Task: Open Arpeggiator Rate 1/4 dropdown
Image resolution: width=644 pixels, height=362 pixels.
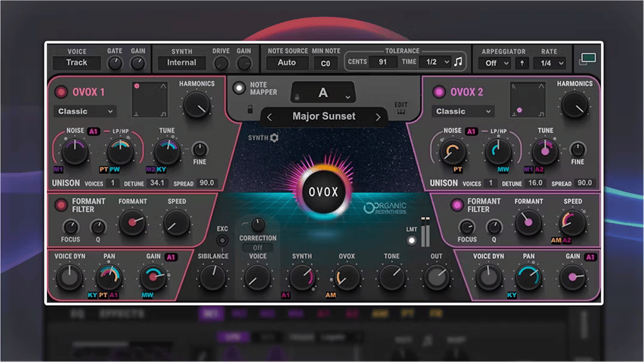Action: (x=549, y=63)
